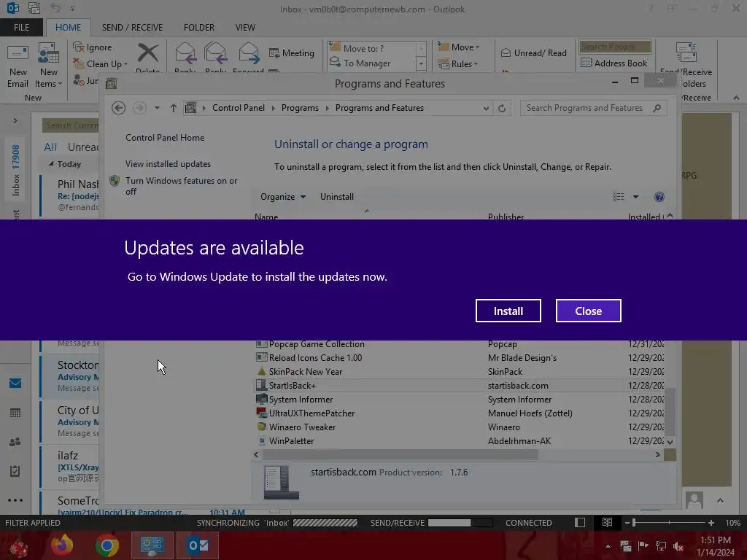Open the Organize dropdown menu
747x560 pixels.
tap(283, 197)
